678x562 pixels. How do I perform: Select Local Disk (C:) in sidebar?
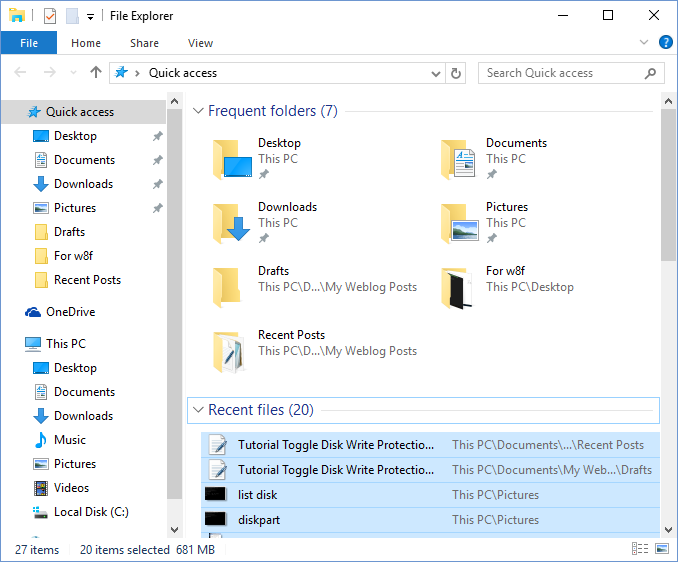[90, 512]
